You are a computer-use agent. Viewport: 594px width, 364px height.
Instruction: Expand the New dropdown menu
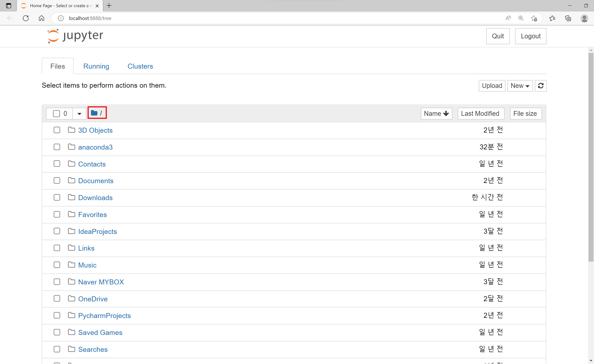click(520, 86)
